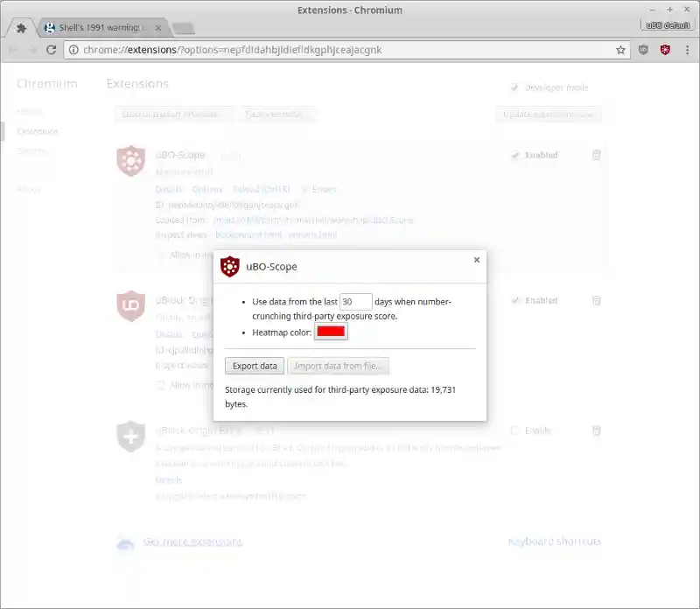
Task: Open the uBO-Scope toolbar icon
Action: pyautogui.click(x=665, y=50)
